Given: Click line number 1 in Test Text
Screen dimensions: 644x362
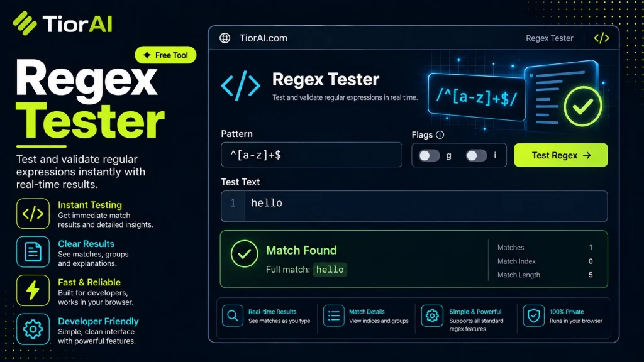Looking at the screenshot, I should [x=233, y=203].
